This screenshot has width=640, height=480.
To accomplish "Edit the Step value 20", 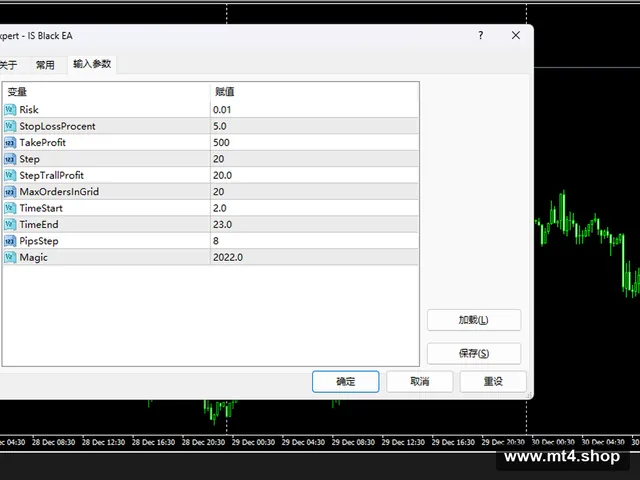I will [315, 159].
